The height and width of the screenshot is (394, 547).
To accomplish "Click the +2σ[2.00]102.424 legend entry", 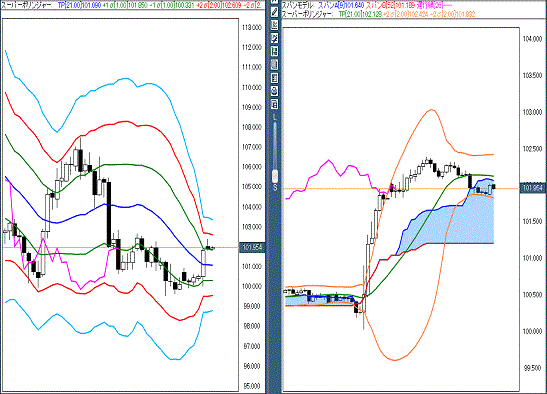I will tap(406, 14).
